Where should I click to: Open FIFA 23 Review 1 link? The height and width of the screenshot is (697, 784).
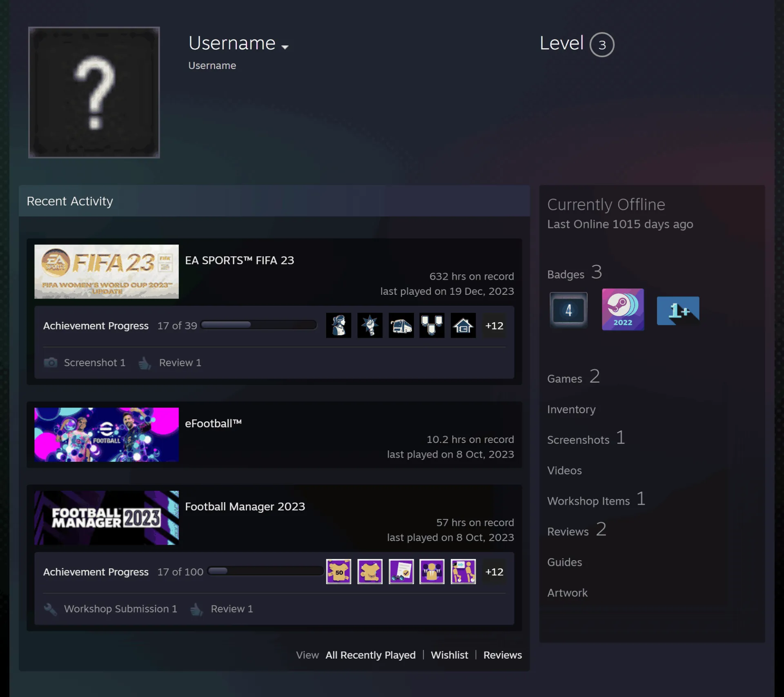[x=180, y=363]
